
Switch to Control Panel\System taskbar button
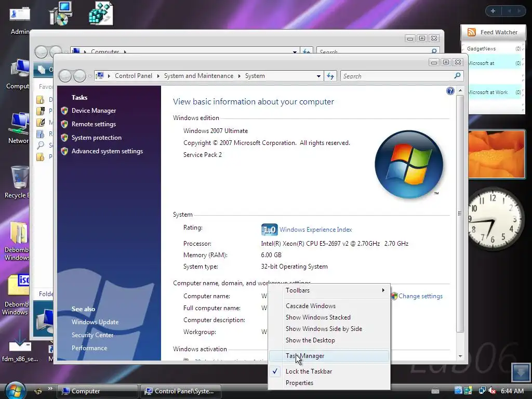[x=181, y=391]
